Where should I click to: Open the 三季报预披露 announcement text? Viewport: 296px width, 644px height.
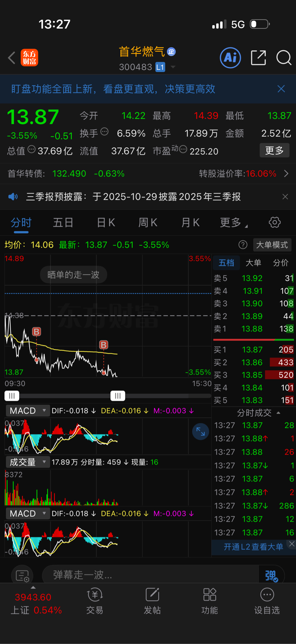(x=133, y=197)
